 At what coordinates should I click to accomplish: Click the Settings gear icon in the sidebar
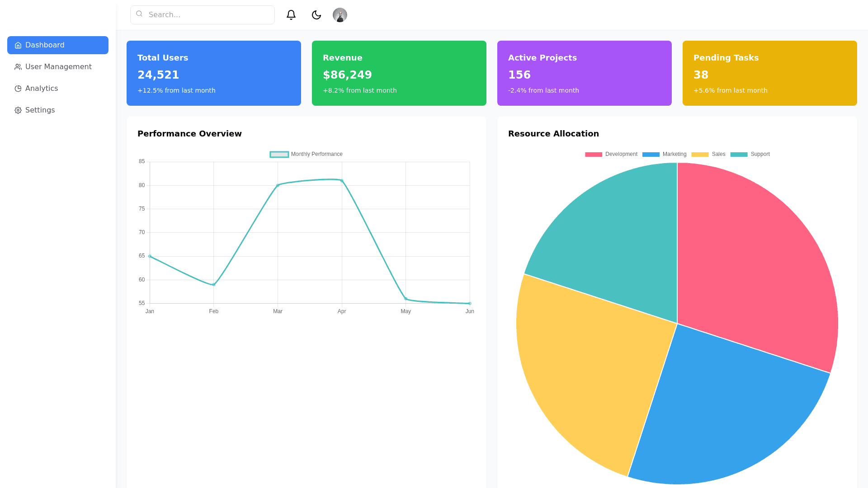coord(18,110)
